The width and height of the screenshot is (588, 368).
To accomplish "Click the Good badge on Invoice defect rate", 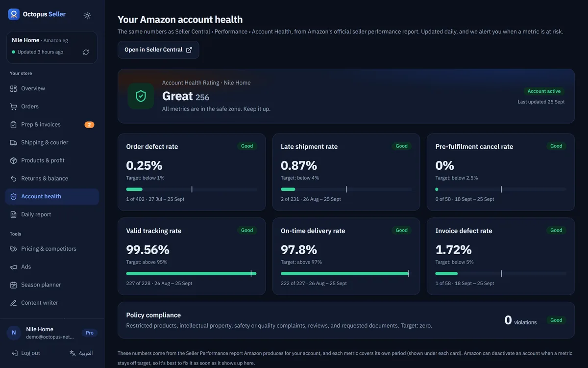I will coord(556,230).
